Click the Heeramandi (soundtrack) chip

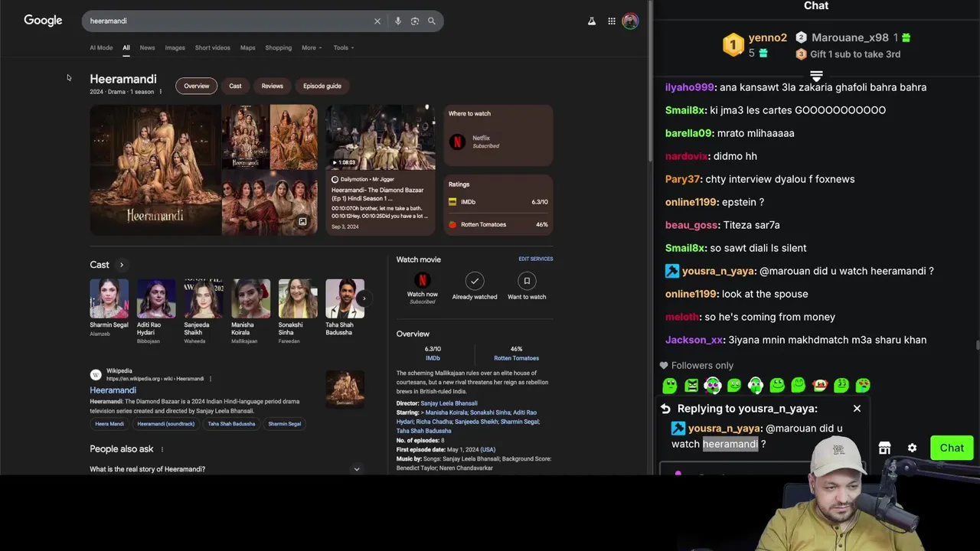(x=165, y=424)
